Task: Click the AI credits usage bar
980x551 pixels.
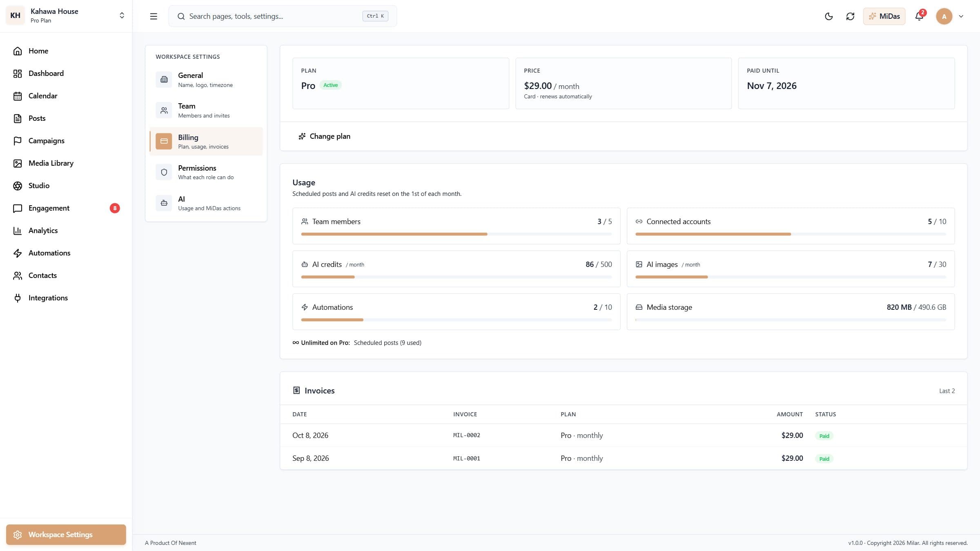Action: tap(456, 277)
